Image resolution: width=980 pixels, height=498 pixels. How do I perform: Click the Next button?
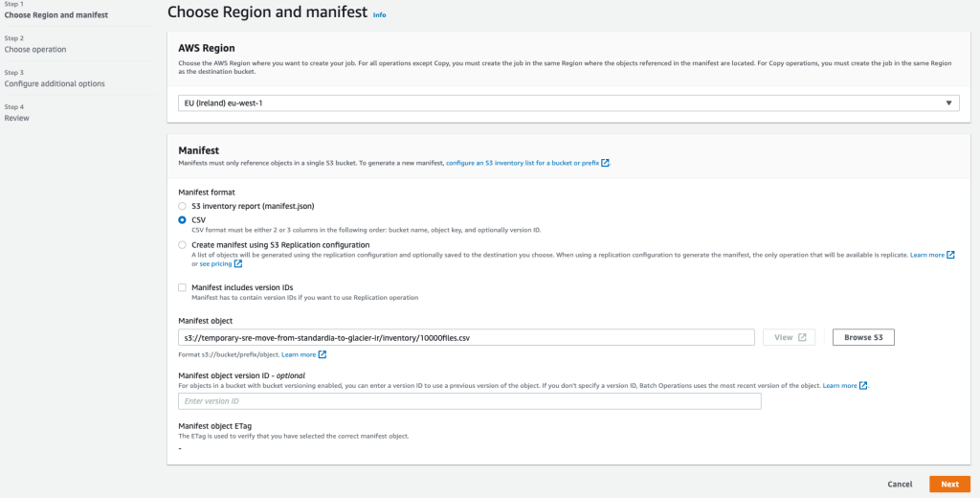[949, 485]
